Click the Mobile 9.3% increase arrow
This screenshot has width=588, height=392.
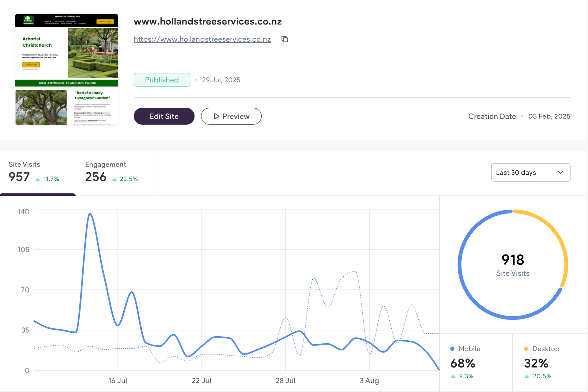pos(453,376)
